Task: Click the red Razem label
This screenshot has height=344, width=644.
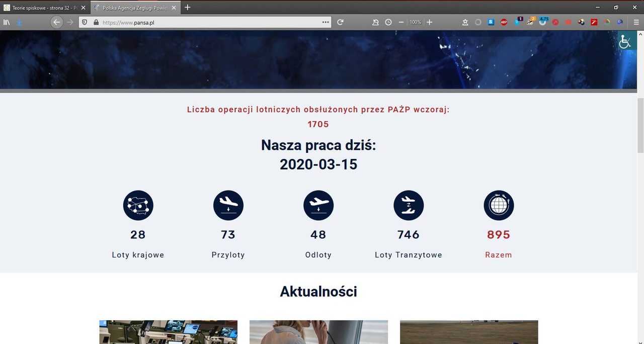Action: pyautogui.click(x=499, y=255)
